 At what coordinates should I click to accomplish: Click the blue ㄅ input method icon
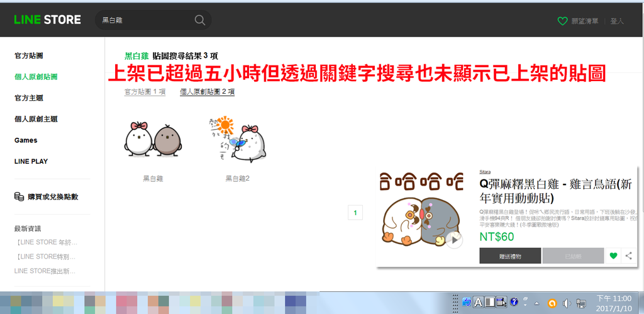(x=467, y=302)
